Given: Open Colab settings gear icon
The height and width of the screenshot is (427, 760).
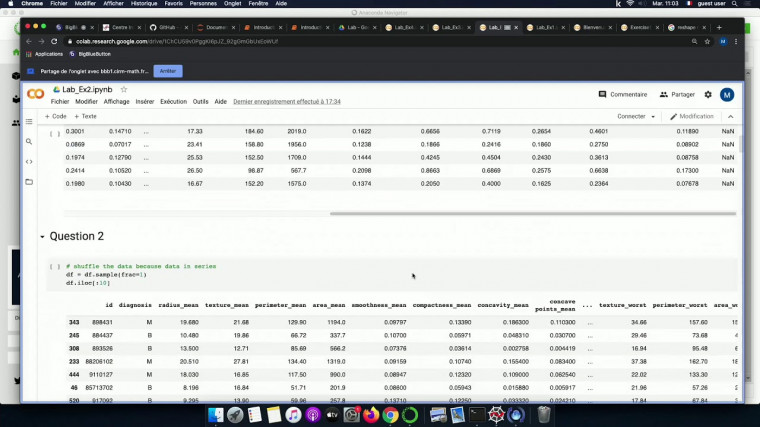Looking at the screenshot, I should click(x=708, y=95).
